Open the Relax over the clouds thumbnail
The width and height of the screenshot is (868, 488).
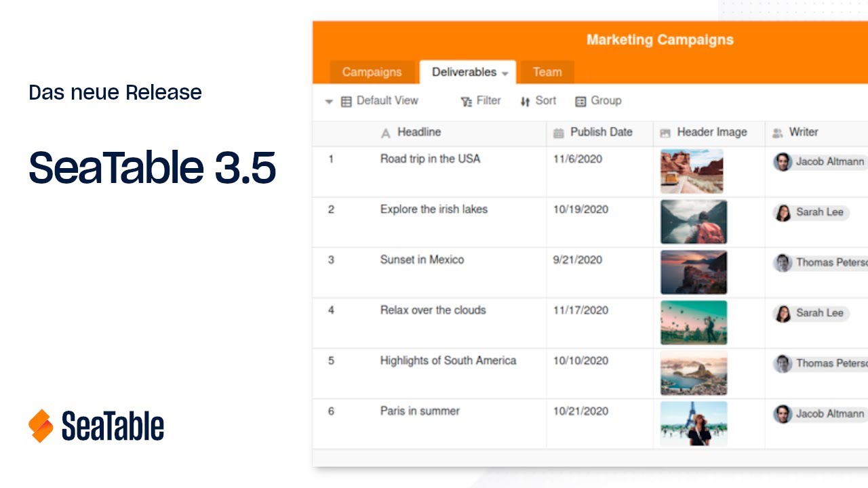(x=694, y=323)
